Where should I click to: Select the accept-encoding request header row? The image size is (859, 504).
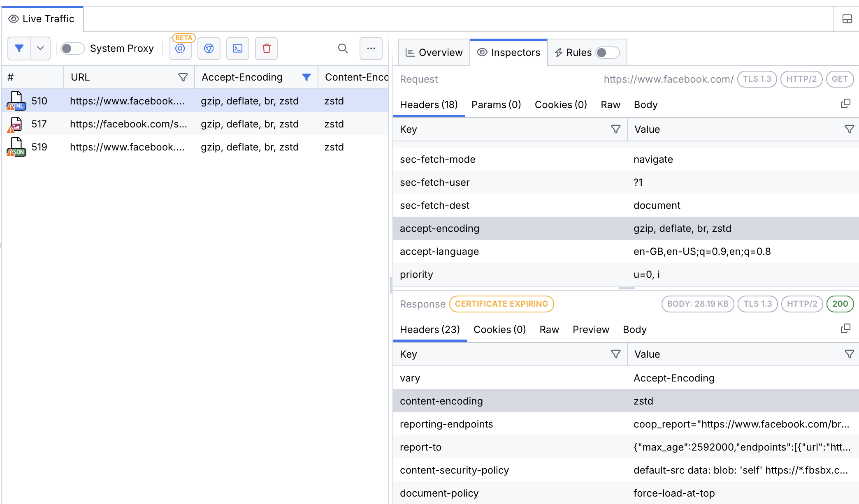(626, 228)
